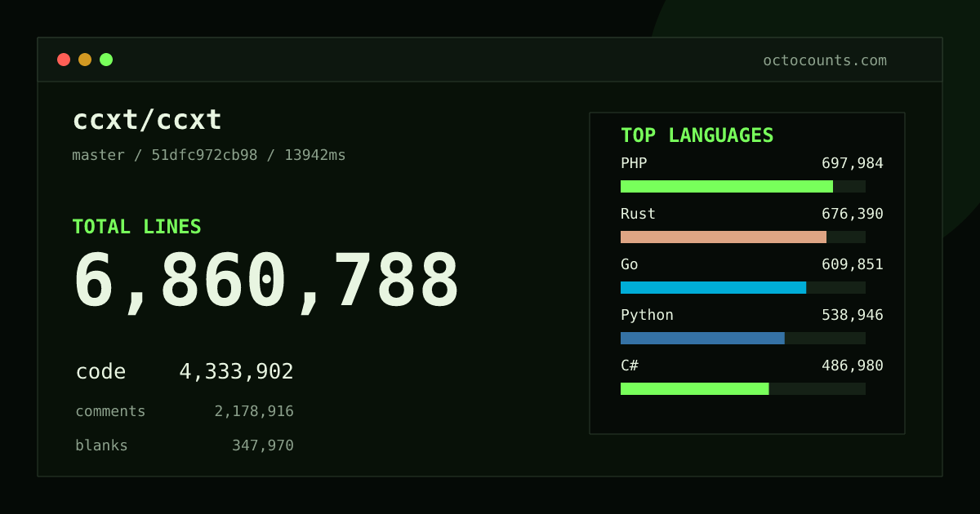Click the Go language label
The width and height of the screenshot is (980, 514).
coord(630,264)
